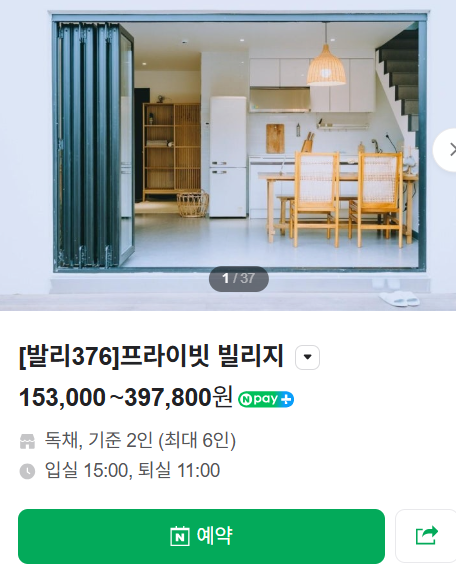Expand the dropdown beside 프라이빗 빌리지 title
This screenshot has width=456, height=574.
pos(307,357)
